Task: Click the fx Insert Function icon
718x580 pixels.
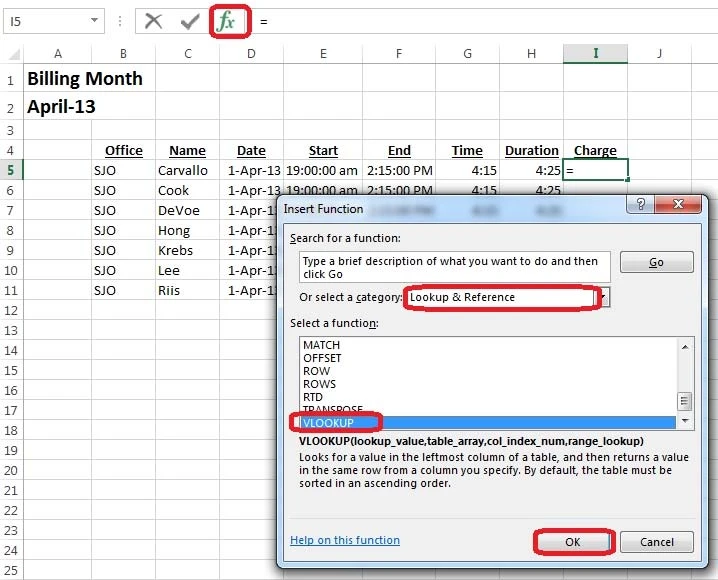Action: click(227, 21)
